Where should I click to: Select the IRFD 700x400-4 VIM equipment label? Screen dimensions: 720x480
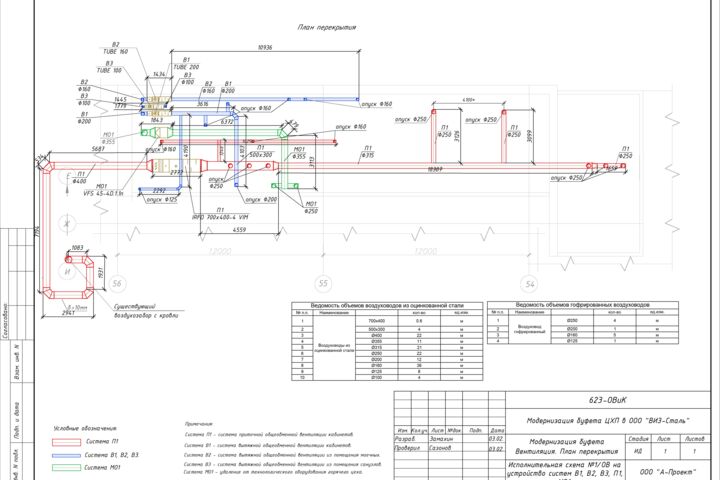tap(220, 217)
